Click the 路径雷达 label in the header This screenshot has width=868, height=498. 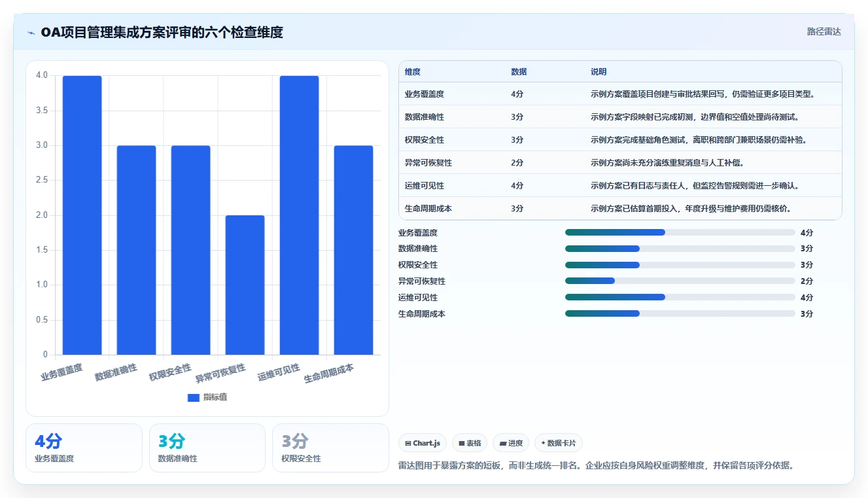[x=824, y=31]
